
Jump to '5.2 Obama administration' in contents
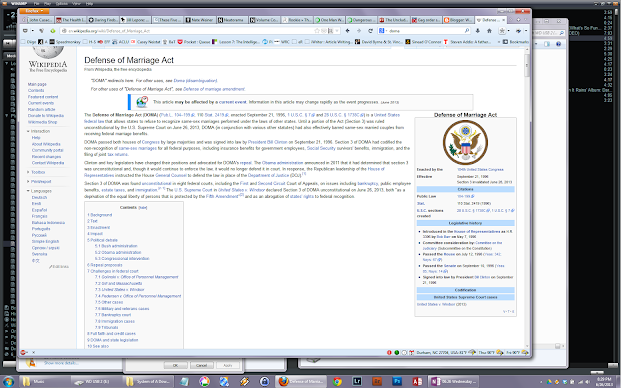(x=118, y=252)
